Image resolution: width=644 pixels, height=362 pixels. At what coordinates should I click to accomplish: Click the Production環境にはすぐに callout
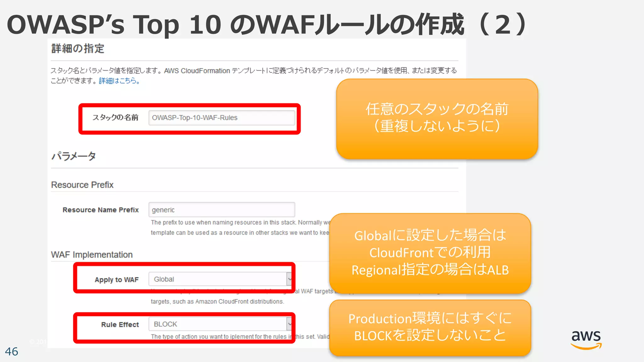pyautogui.click(x=430, y=328)
